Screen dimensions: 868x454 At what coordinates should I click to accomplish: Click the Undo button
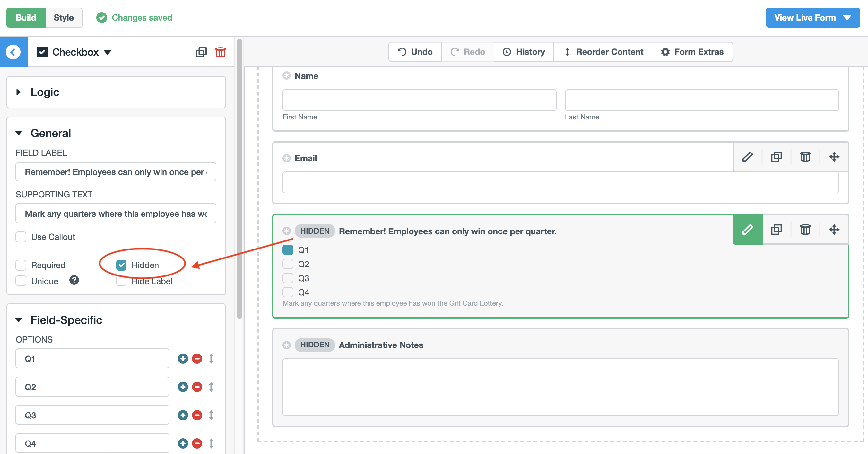click(415, 52)
